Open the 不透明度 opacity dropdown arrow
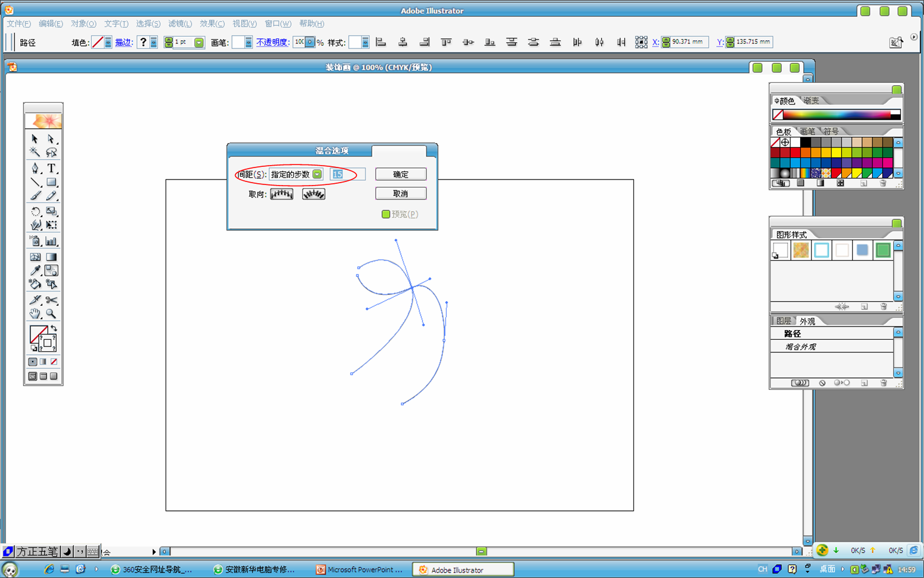Screen dimensions: 924x578 click(x=310, y=42)
